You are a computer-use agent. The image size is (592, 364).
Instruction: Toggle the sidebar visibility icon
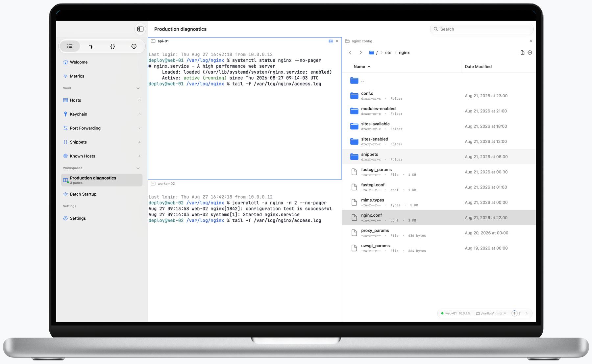coord(140,29)
